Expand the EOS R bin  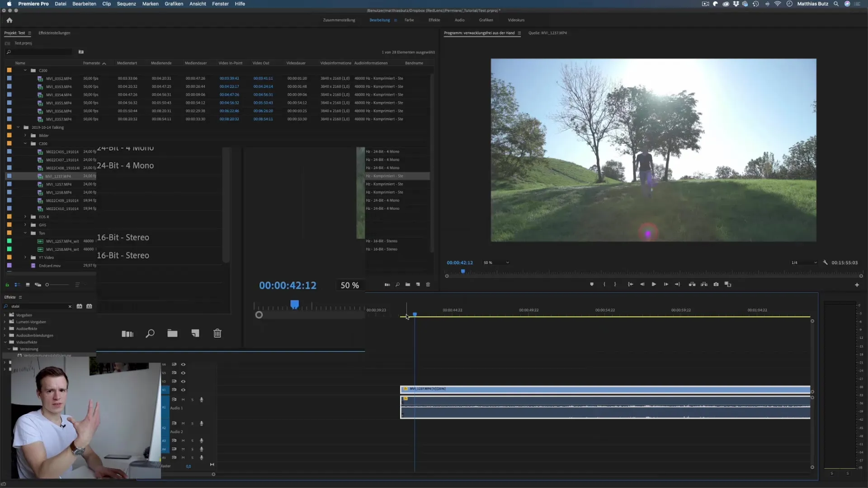pyautogui.click(x=25, y=217)
